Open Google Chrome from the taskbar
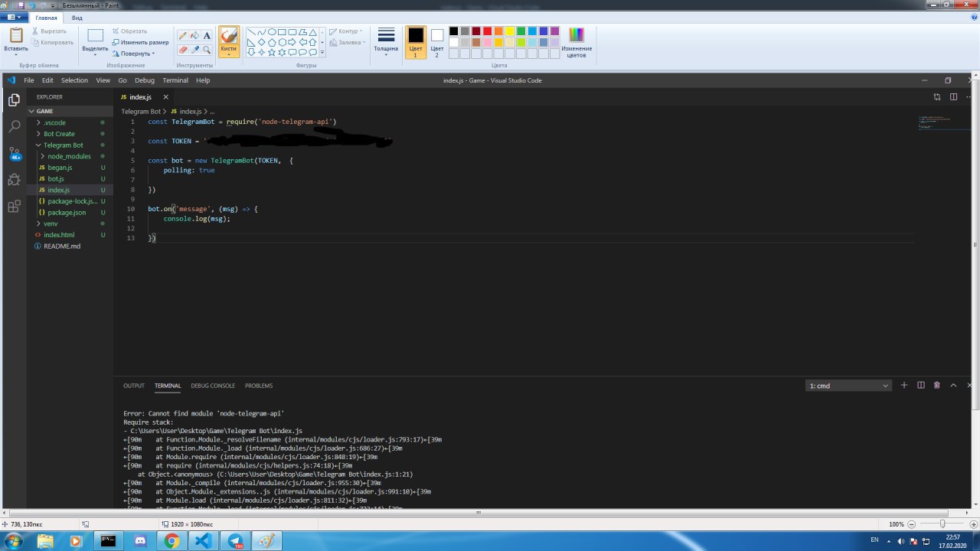 171,541
